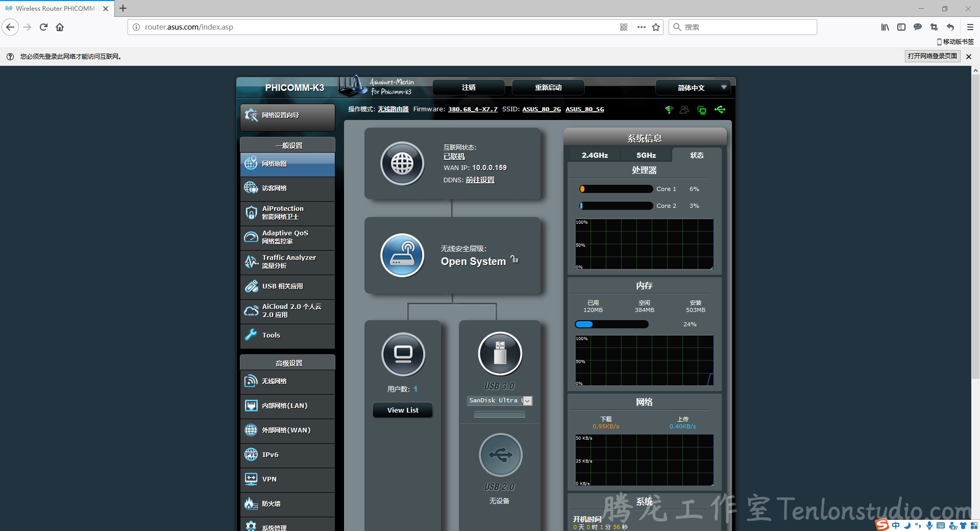Toggle Firefox sidebar icon
Viewport: 980px width, 531px height.
[x=901, y=27]
